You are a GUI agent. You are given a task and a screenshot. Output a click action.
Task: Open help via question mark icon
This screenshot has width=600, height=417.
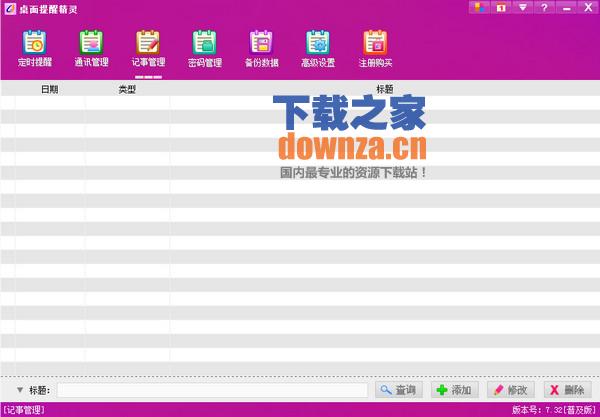[x=545, y=7]
